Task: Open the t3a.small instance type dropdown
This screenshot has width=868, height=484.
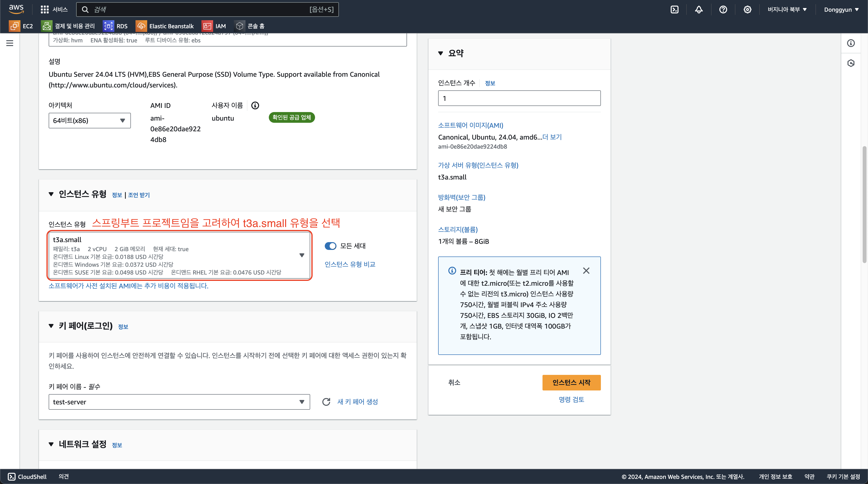Action: (179, 255)
